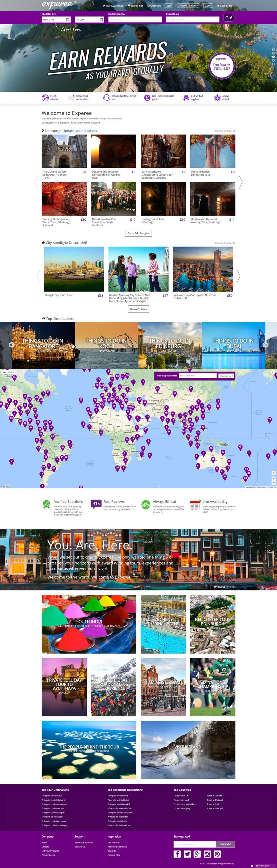Viewport: 277px width, 868px height.
Task: Open the Visit Iceland feature tile
Action: (188, 750)
